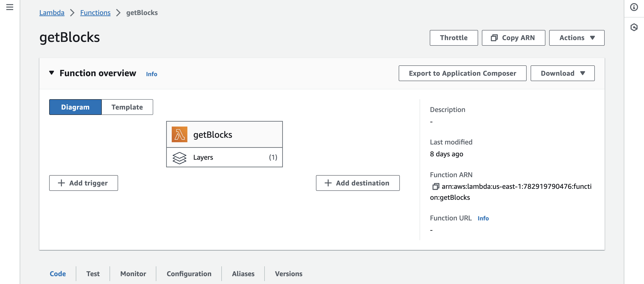Click the Lambda function icon in diagram
Image resolution: width=644 pixels, height=284 pixels.
[x=179, y=134]
